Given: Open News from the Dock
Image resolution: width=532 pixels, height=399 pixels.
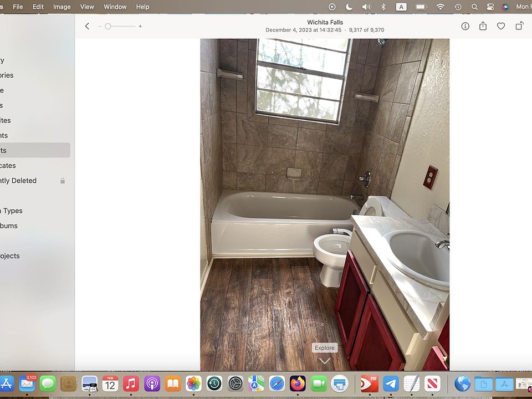Looking at the screenshot, I should [x=432, y=384].
